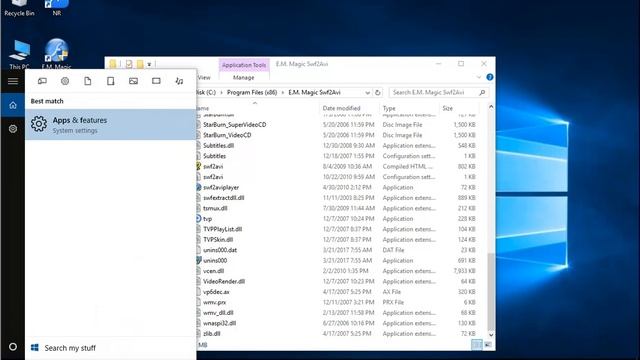Select the StarBurn_SuperVideoCD file
Viewport: 640px width, 360px height.
[x=235, y=124]
